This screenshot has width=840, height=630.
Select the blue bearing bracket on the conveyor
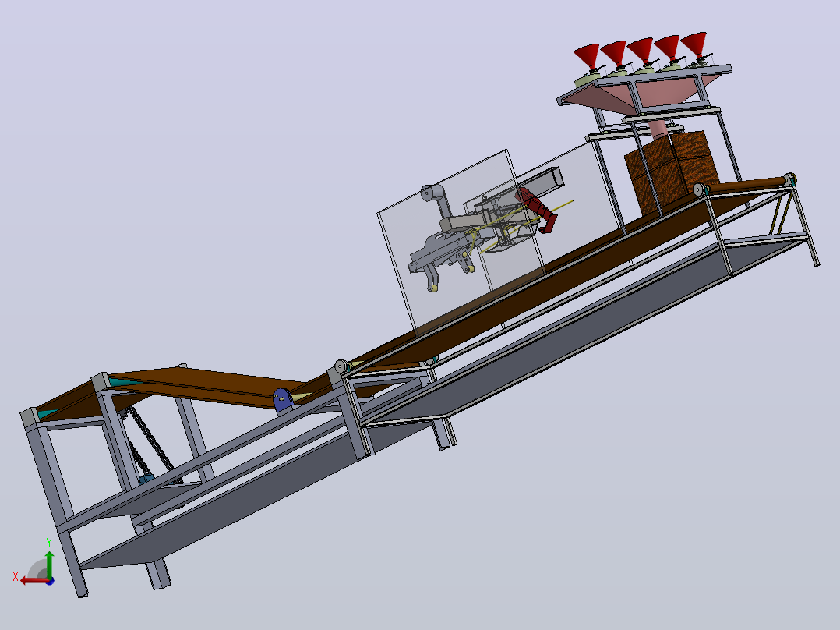tap(283, 400)
